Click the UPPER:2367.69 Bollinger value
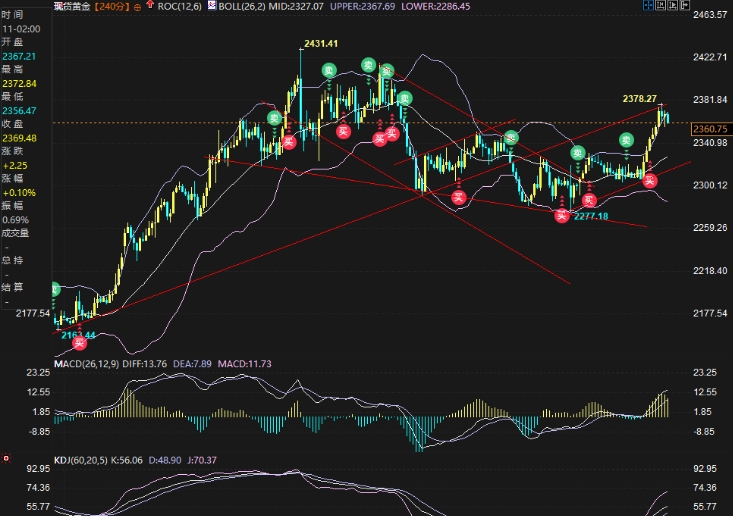The image size is (733, 516). pyautogui.click(x=362, y=7)
